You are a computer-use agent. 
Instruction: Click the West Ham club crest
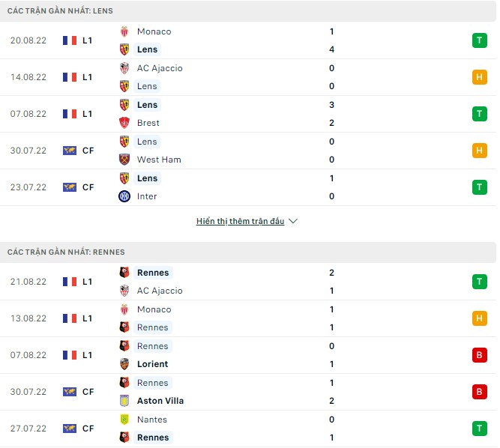pyautogui.click(x=124, y=160)
